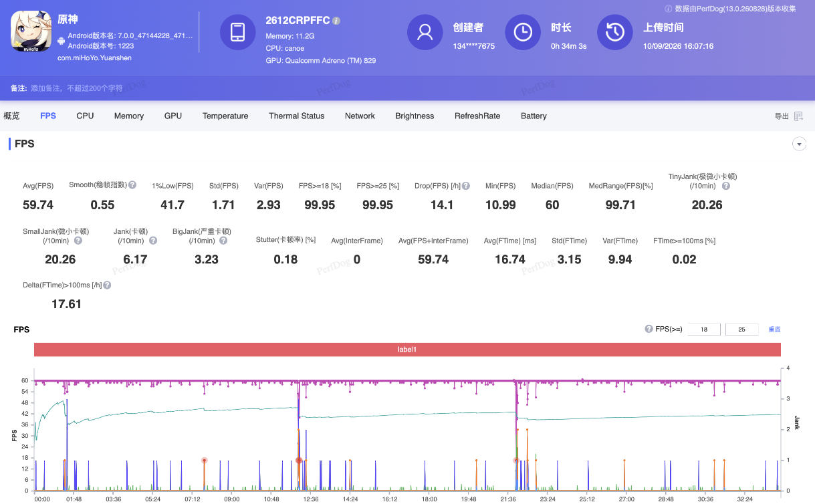Image resolution: width=815 pixels, height=504 pixels.
Task: Open the Temperature tab
Action: [x=225, y=116]
